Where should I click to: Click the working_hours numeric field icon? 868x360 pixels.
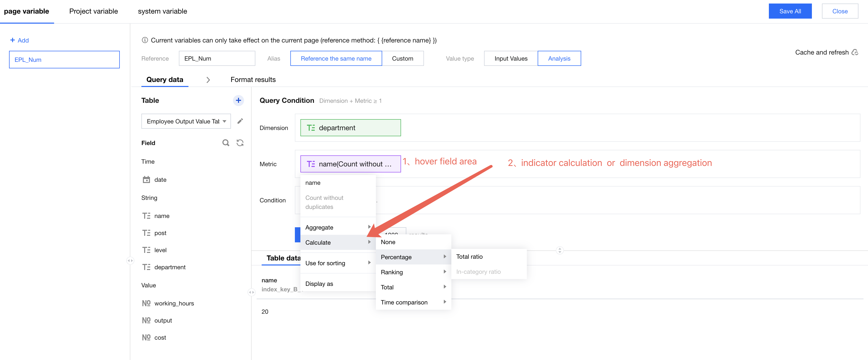[146, 303]
